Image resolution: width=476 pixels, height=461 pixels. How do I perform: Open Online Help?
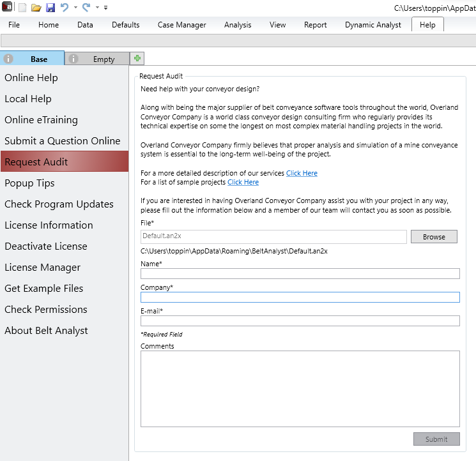65,78
